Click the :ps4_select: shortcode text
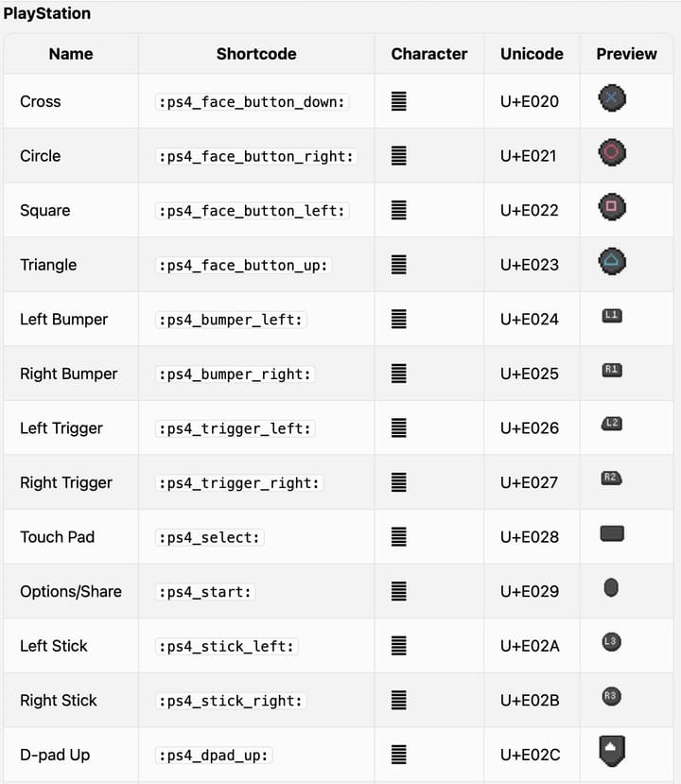 coord(211,537)
